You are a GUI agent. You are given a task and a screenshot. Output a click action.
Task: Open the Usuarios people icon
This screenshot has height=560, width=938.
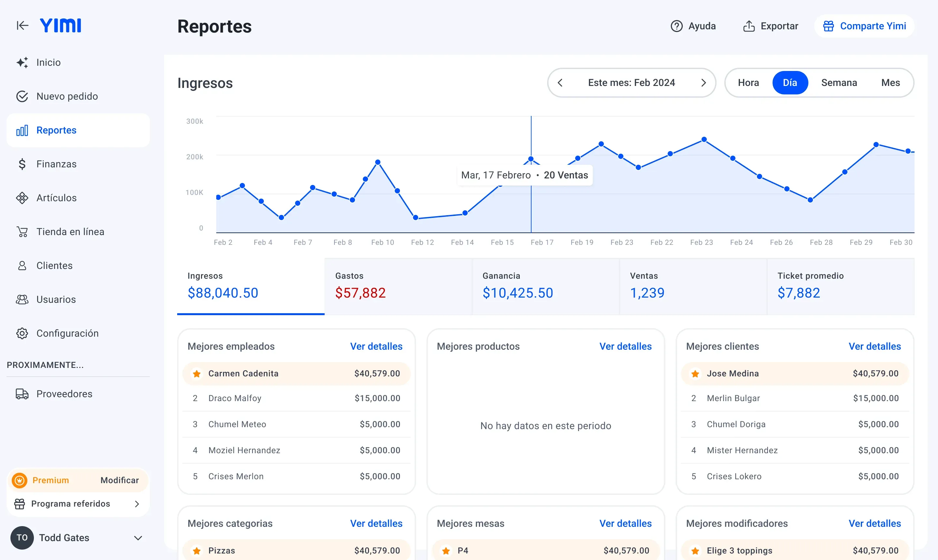point(22,300)
